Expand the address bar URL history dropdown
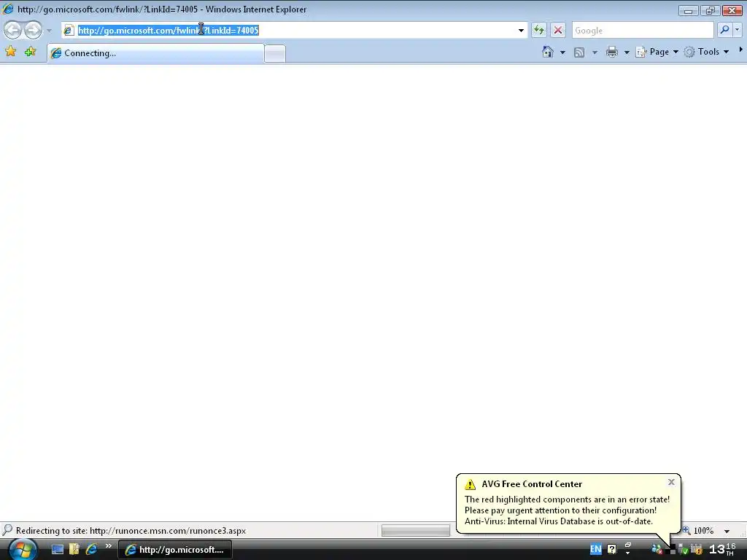 pos(521,31)
